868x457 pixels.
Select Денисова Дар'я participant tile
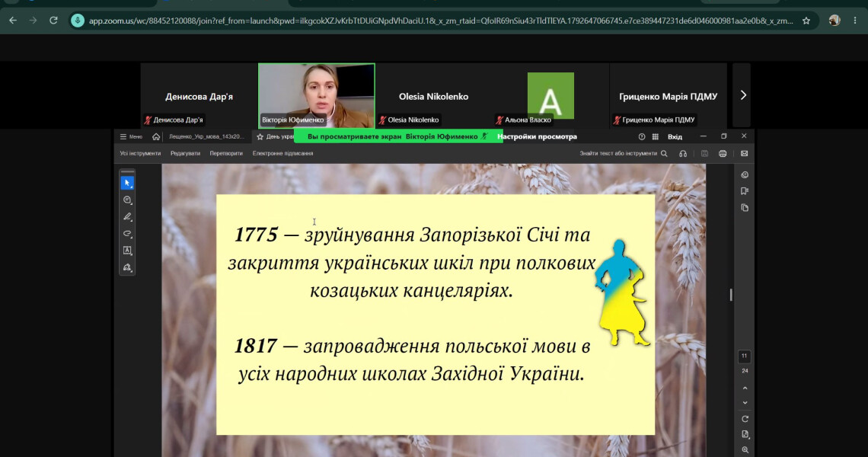click(199, 96)
